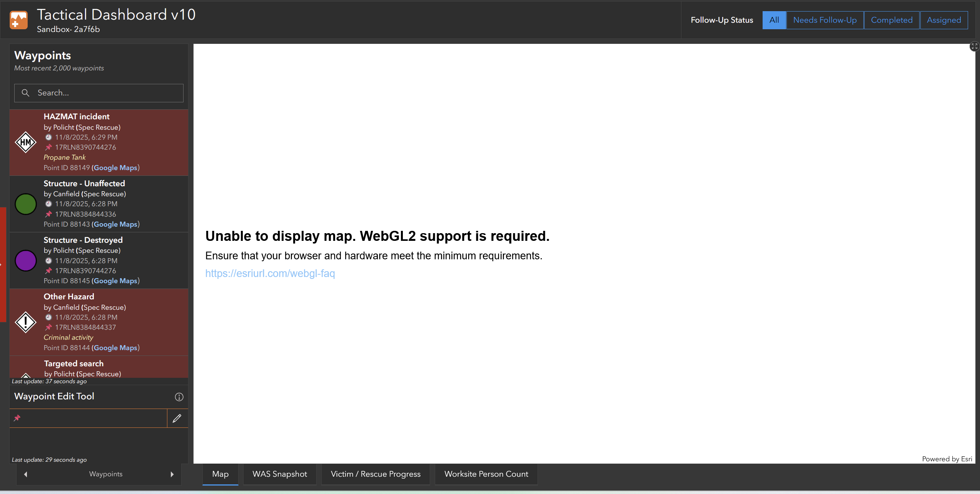Screen dimensions: 980x494
Task: Click the left arrow beside Waypoints pager
Action: coord(25,474)
